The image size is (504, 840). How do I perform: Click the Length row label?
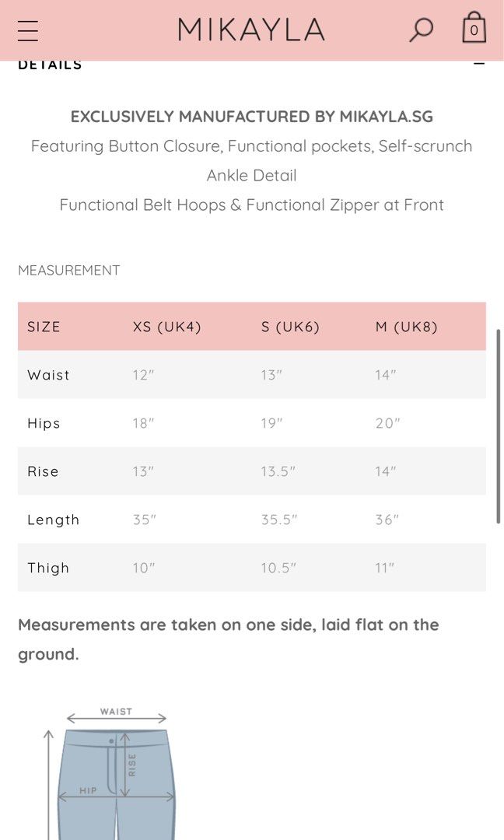[x=53, y=520]
